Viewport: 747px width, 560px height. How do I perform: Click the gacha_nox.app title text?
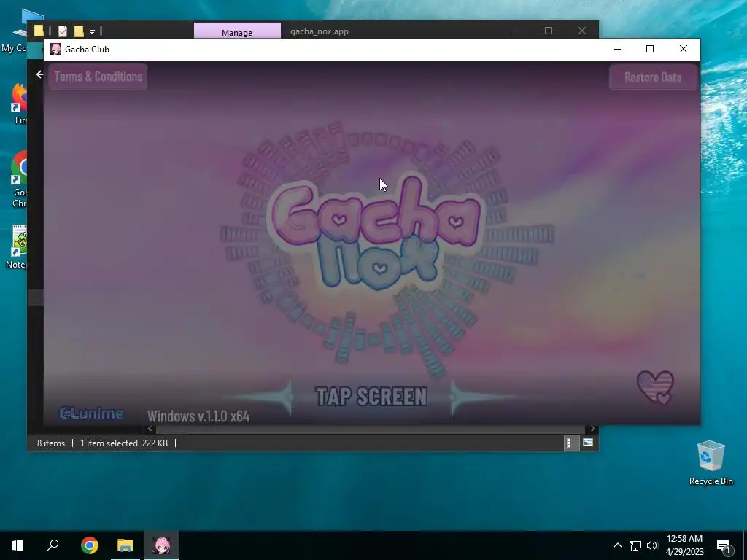(x=320, y=31)
